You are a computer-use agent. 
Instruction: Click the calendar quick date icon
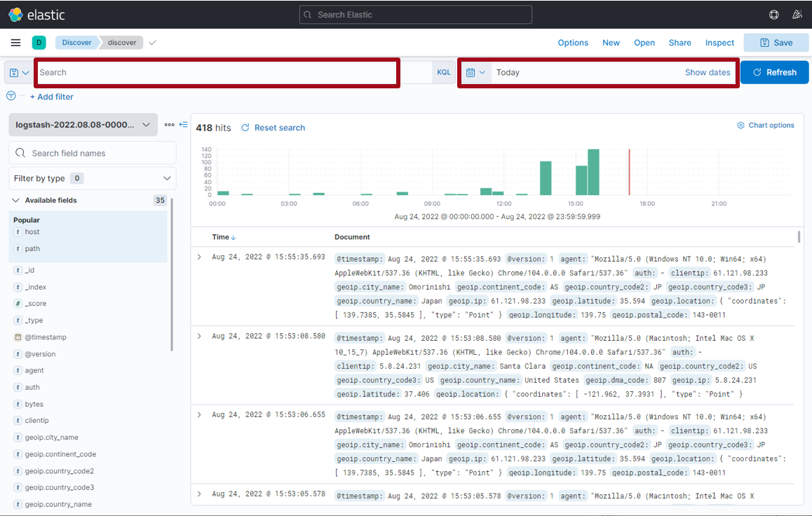click(x=475, y=72)
